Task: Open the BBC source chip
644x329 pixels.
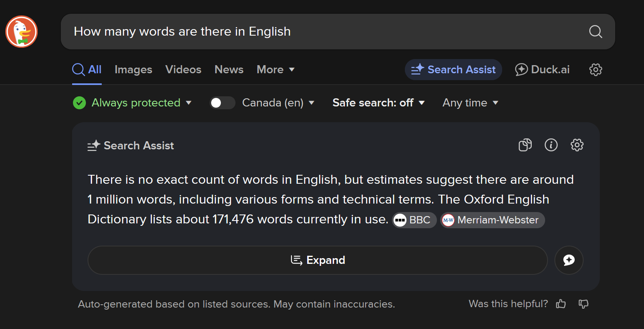Action: (x=414, y=220)
